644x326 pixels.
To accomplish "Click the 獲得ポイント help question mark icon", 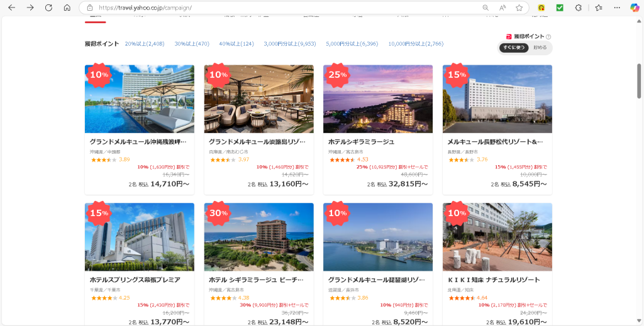I will pyautogui.click(x=548, y=37).
